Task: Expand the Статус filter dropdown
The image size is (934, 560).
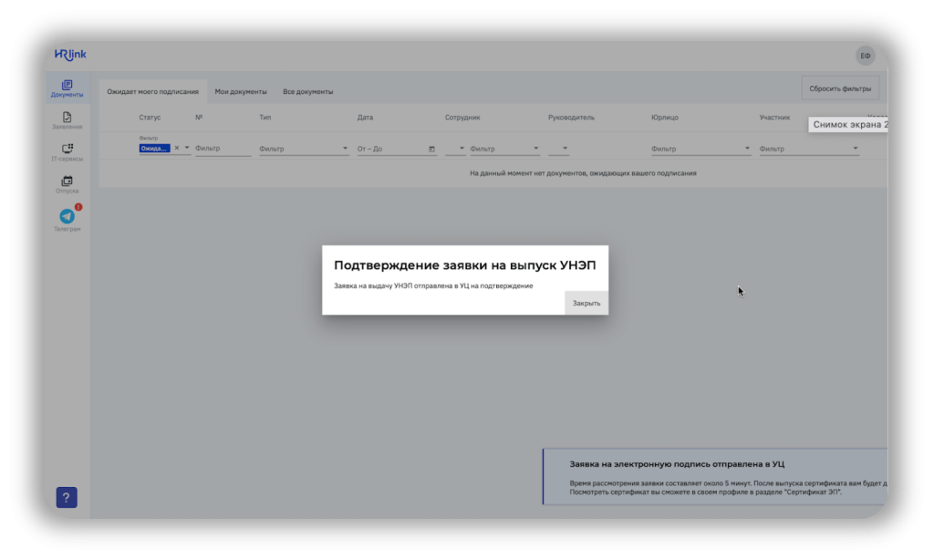Action: tap(187, 148)
